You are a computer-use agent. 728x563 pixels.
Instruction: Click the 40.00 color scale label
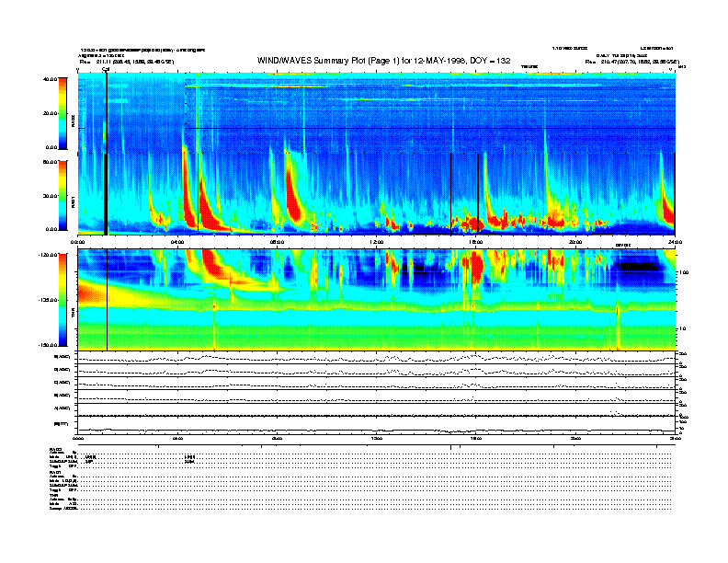[x=50, y=79]
